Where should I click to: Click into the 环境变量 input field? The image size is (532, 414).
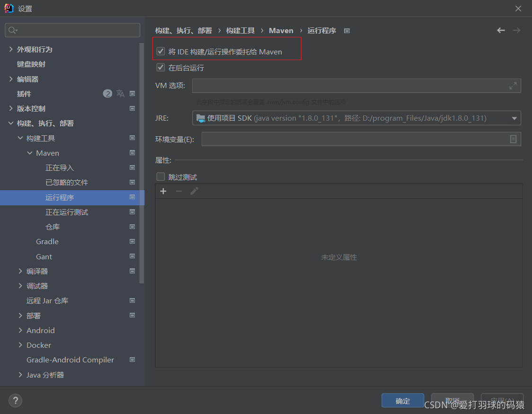tap(361, 139)
